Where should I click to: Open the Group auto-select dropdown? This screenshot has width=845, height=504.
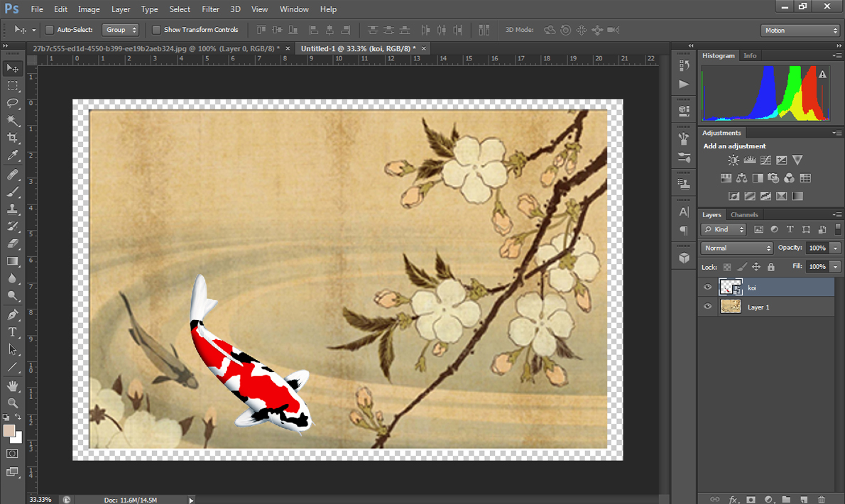pos(120,30)
